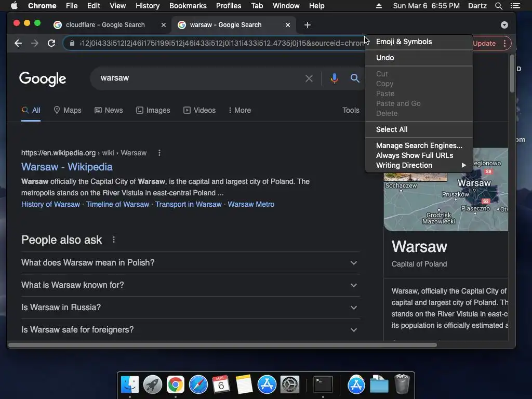532x399 pixels.
Task: Click the address bar URL text
Action: [x=222, y=43]
